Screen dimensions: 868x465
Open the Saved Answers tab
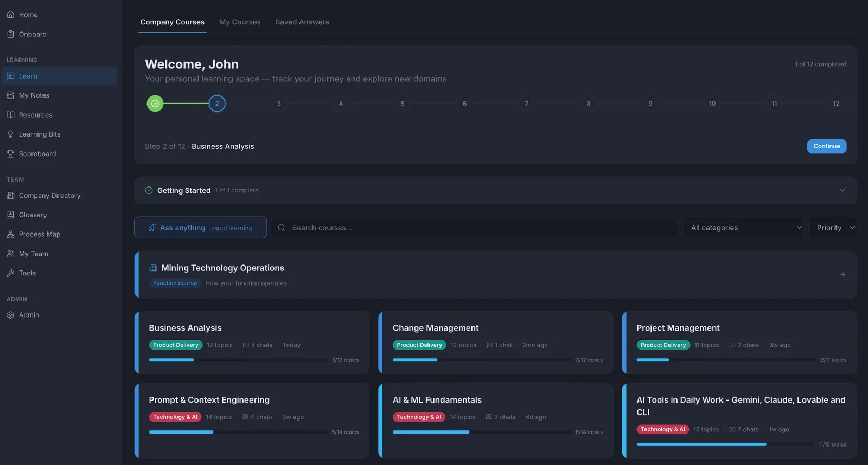click(302, 22)
